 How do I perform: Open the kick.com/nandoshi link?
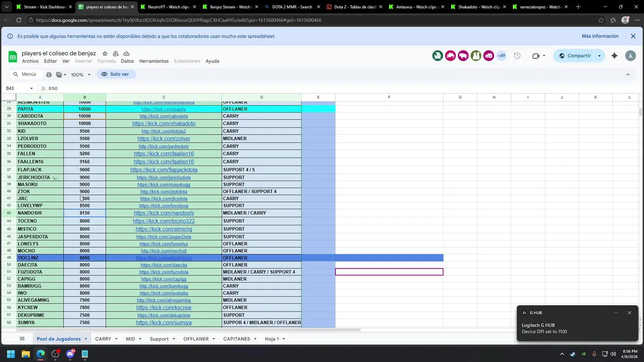coord(164,213)
